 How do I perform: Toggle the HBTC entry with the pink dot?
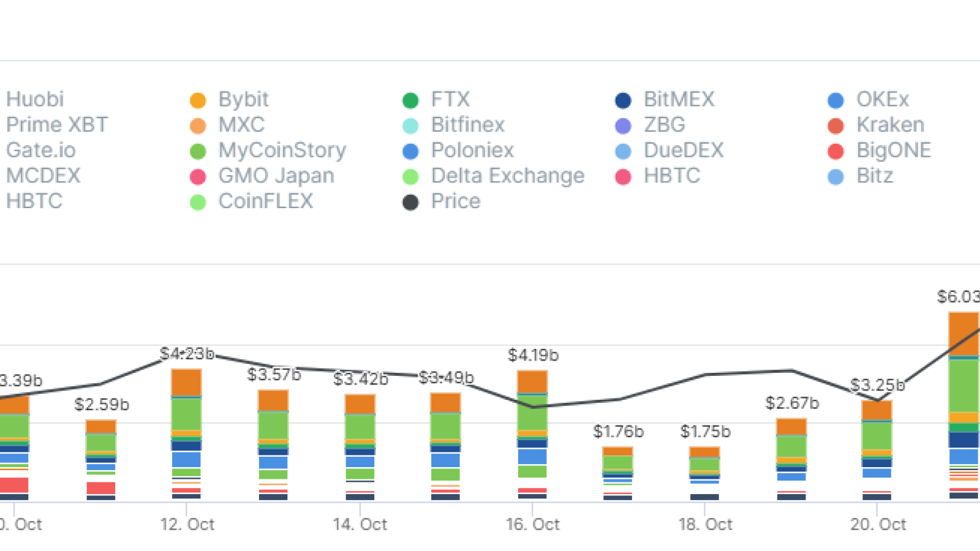tap(657, 176)
